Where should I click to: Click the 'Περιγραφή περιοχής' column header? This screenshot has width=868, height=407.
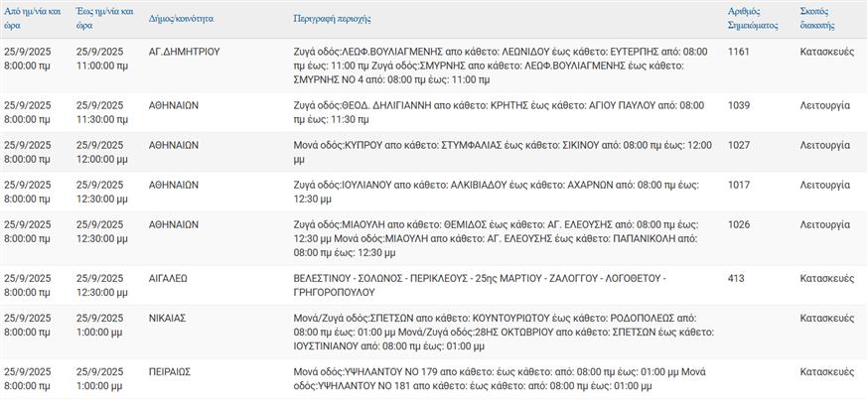coord(333,19)
